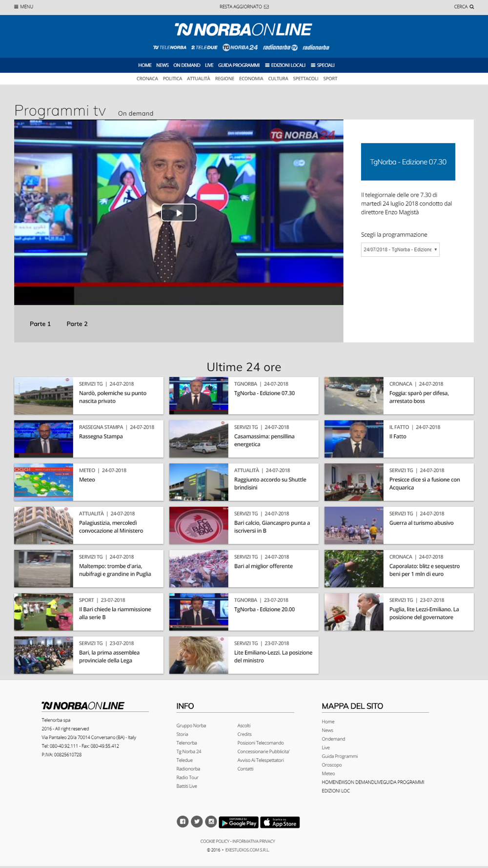Open footer Instagram icon

tap(211, 822)
